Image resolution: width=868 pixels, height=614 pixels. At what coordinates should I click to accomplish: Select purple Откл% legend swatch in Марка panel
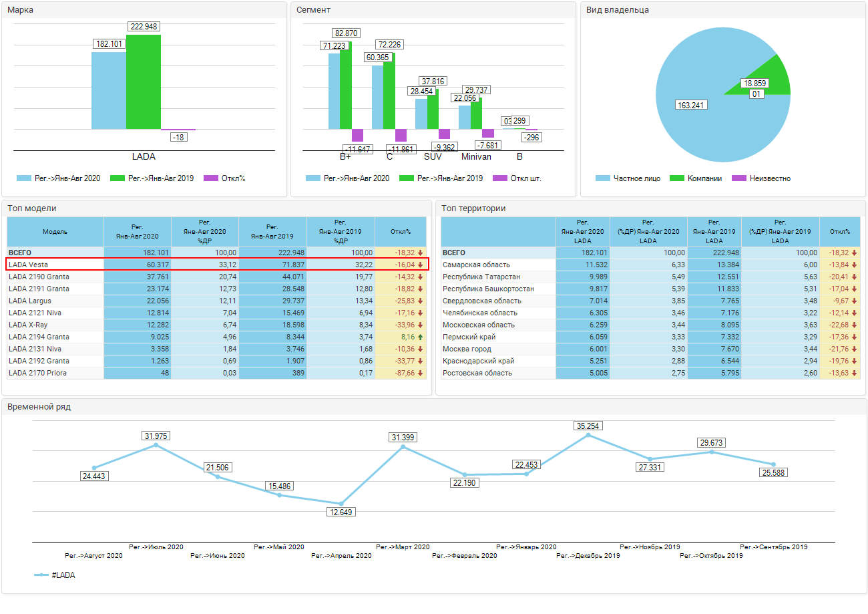click(x=211, y=178)
